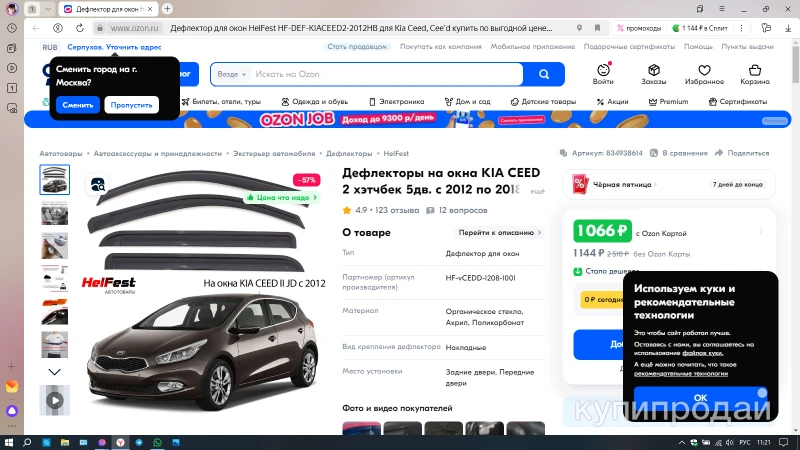
Task: Open Yandex Browser taskbar icon
Action: (120, 442)
